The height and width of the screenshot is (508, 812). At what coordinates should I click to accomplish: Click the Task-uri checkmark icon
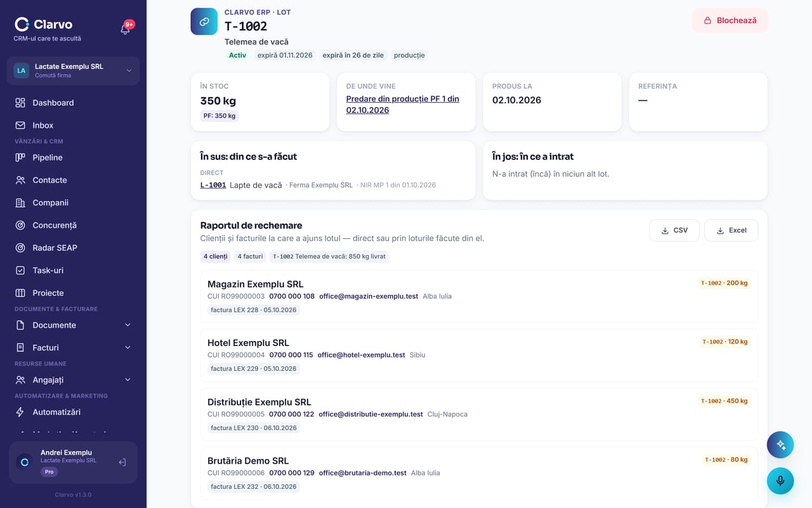20,271
